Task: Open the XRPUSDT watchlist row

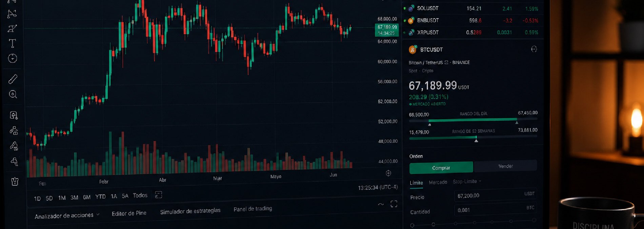Action: [472, 33]
